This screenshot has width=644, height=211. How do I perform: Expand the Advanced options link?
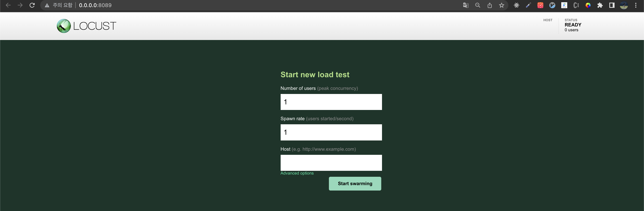(x=297, y=173)
